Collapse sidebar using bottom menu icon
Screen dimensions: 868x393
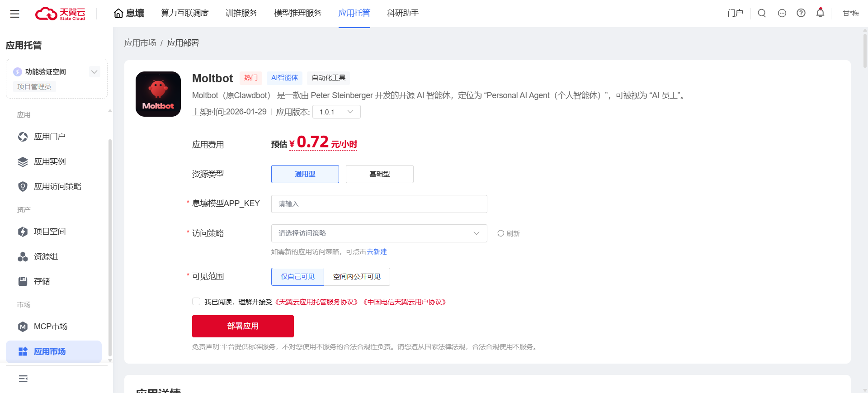[x=23, y=379]
